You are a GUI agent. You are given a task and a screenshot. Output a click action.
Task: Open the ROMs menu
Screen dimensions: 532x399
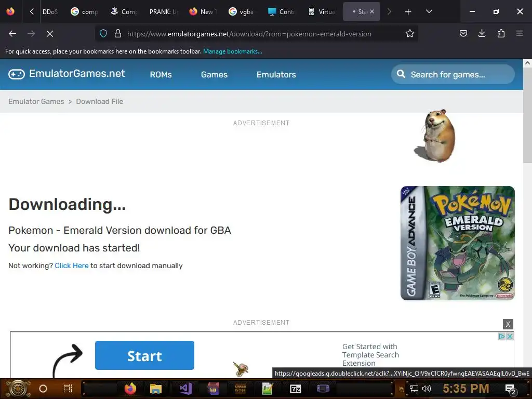pos(161,75)
